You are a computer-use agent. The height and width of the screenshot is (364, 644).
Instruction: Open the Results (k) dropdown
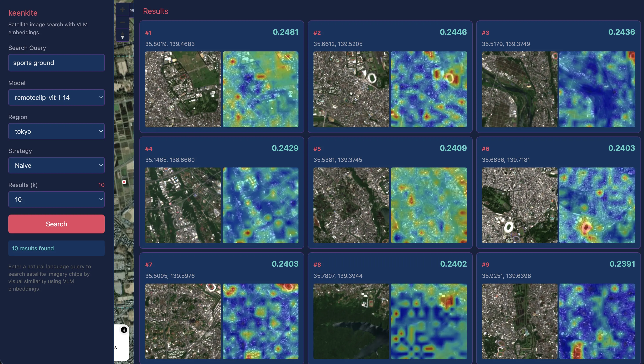point(57,200)
